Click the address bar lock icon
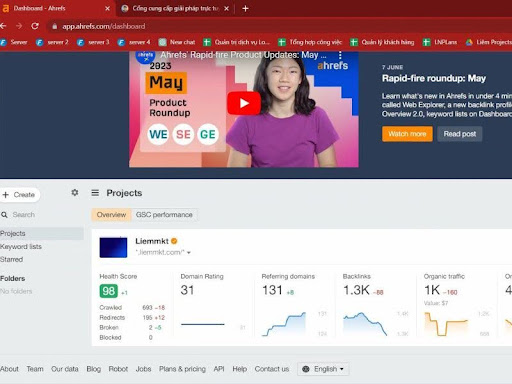Viewport: 512px width, 384px height. coord(55,26)
